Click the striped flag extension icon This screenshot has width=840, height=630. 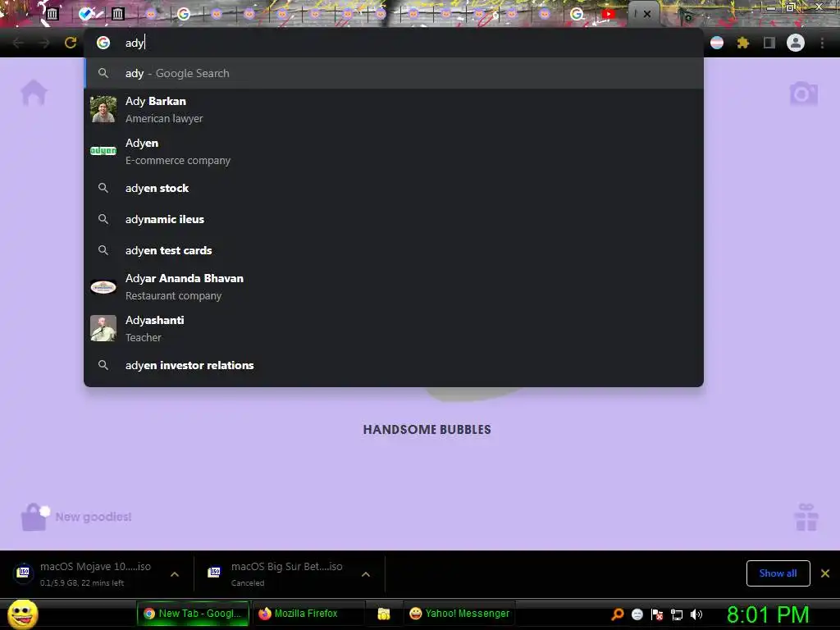click(717, 43)
